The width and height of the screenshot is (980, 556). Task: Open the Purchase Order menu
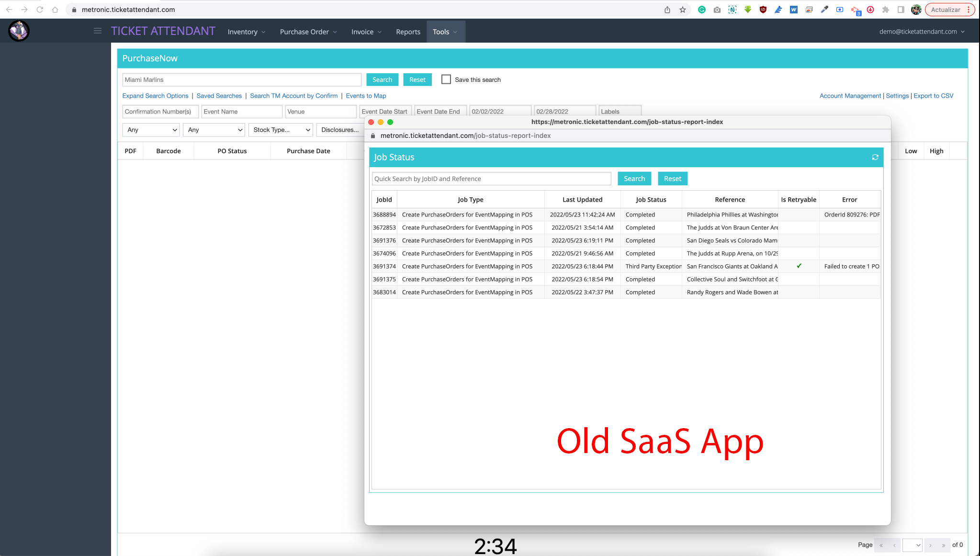click(x=308, y=32)
